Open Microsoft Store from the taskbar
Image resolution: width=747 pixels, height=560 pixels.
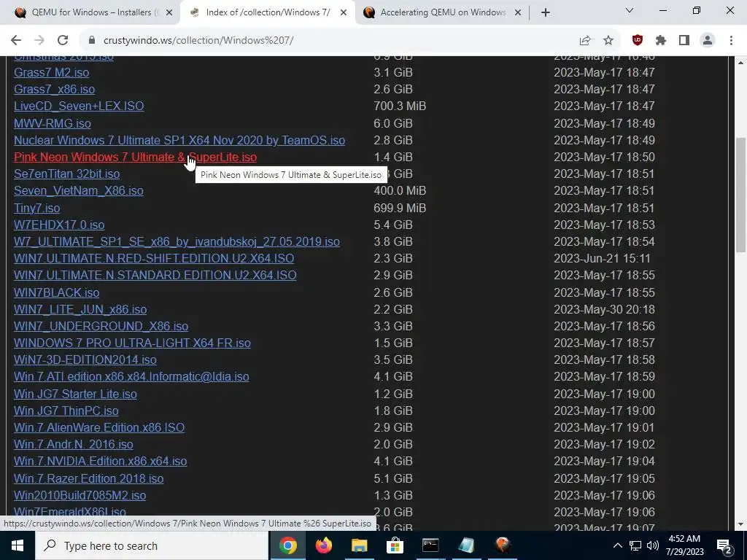(395, 545)
